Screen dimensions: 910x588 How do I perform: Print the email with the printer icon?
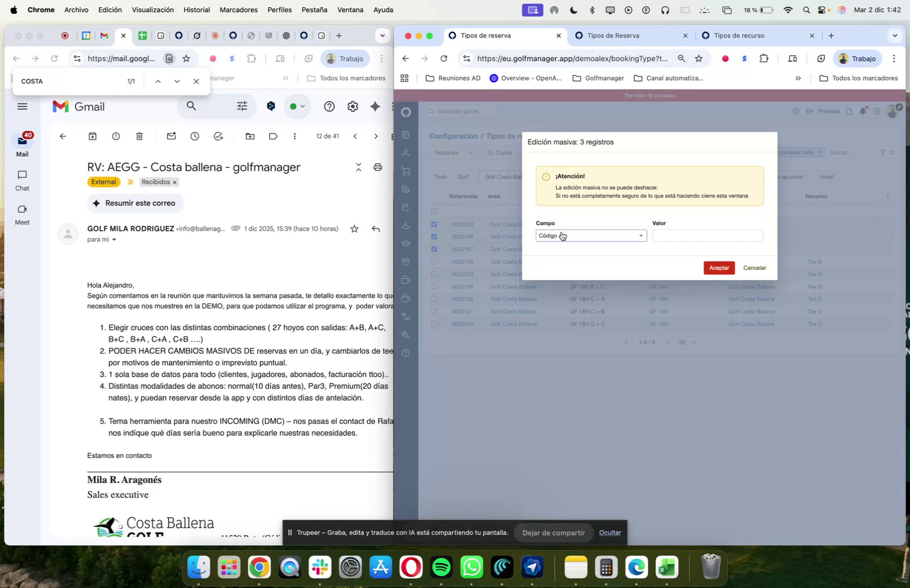378,167
